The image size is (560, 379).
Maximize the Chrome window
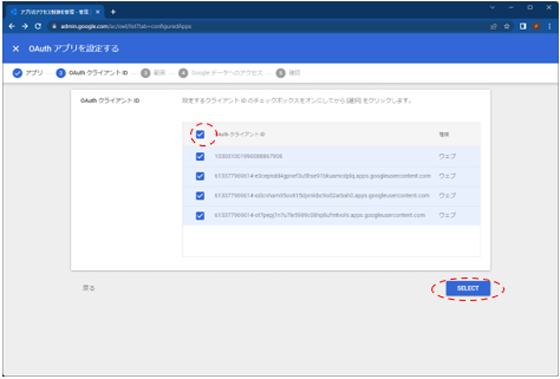click(x=530, y=8)
